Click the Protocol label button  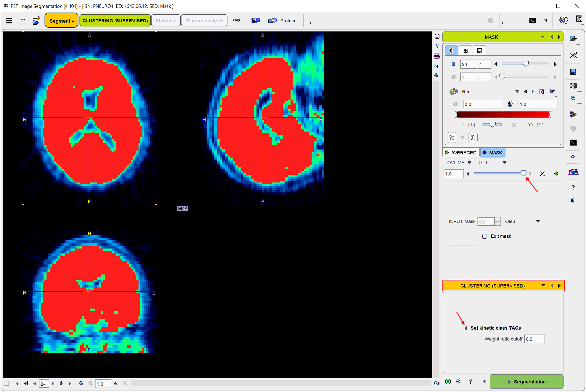(x=289, y=21)
